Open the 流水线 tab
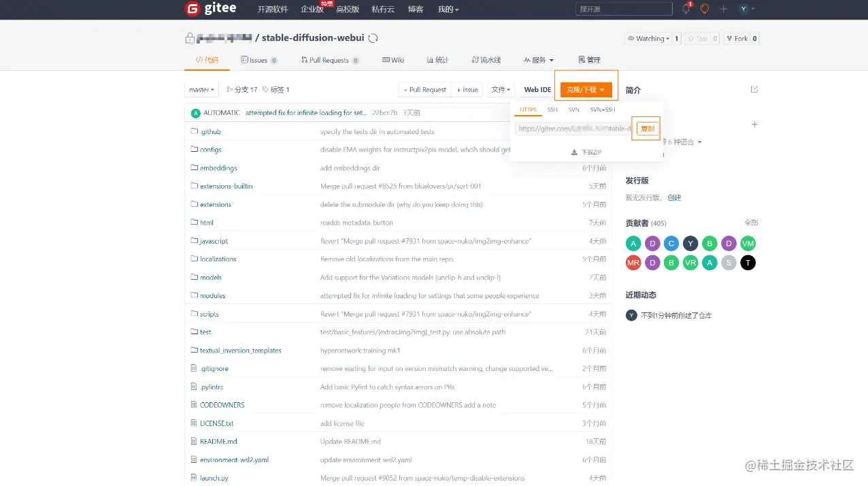 pos(486,60)
